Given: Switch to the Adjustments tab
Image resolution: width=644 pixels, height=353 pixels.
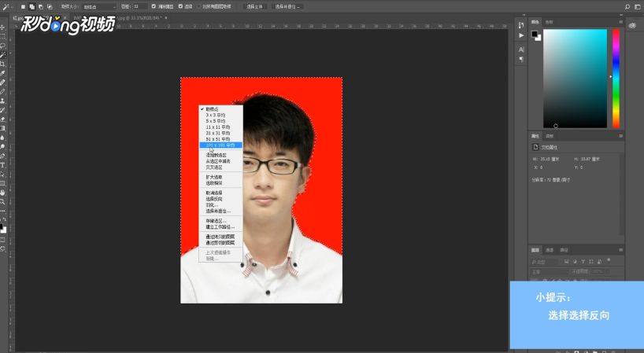Looking at the screenshot, I should pos(550,136).
